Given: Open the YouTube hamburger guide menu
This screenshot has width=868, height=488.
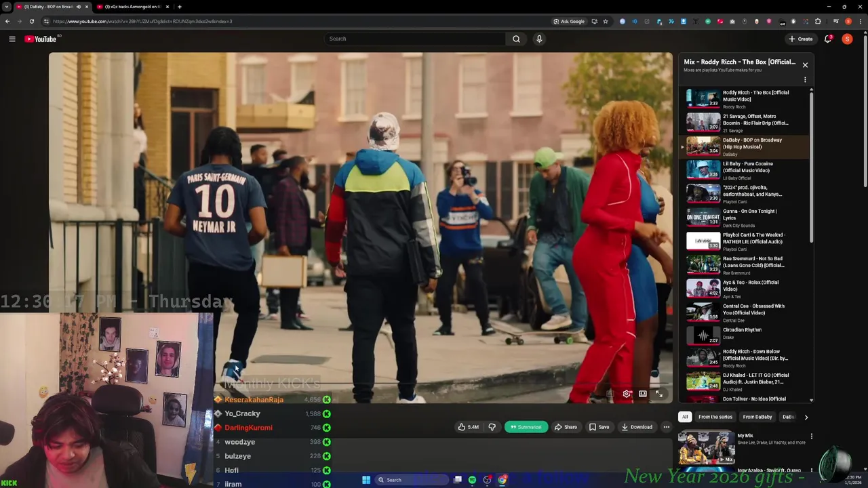Looking at the screenshot, I should (12, 39).
